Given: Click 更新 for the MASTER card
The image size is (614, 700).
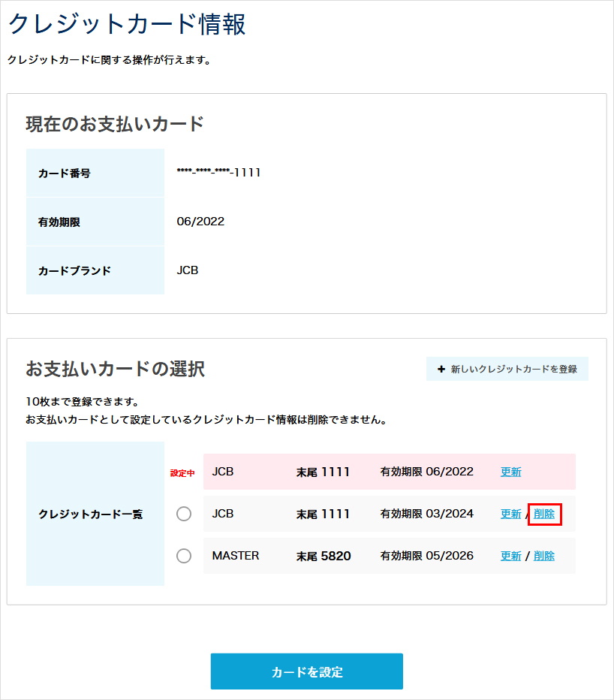Looking at the screenshot, I should (510, 556).
